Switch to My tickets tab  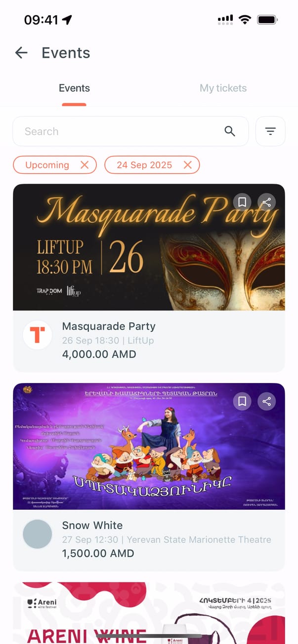pyautogui.click(x=223, y=88)
